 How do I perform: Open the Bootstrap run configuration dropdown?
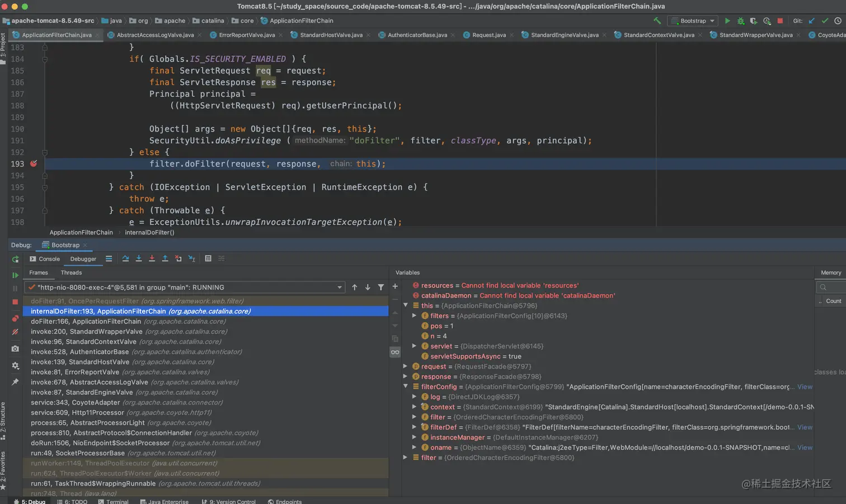pos(693,21)
